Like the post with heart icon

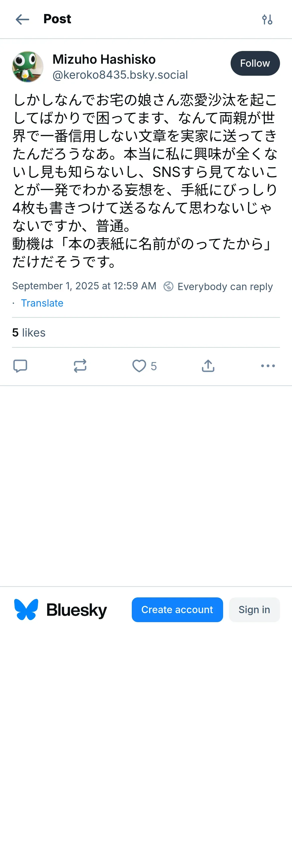click(x=139, y=366)
